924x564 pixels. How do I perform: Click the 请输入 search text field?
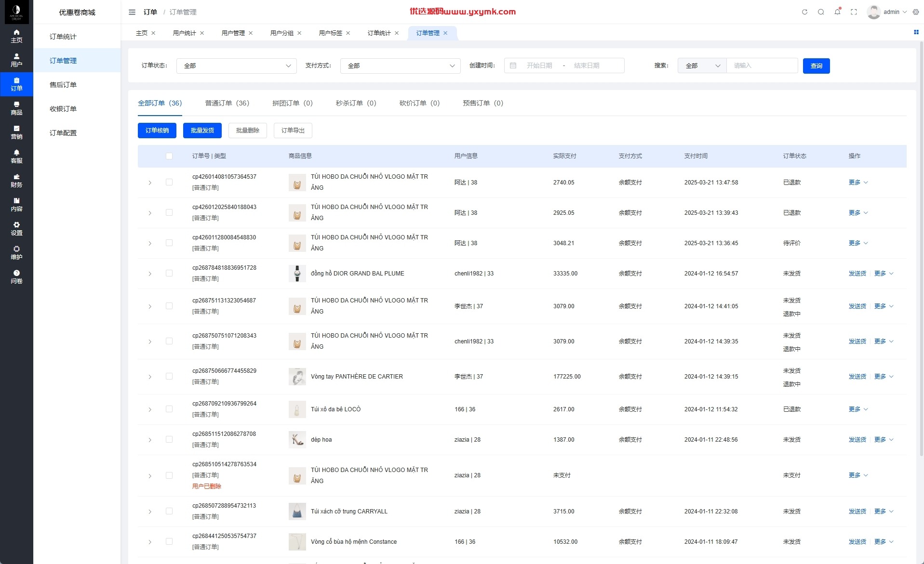click(x=762, y=66)
